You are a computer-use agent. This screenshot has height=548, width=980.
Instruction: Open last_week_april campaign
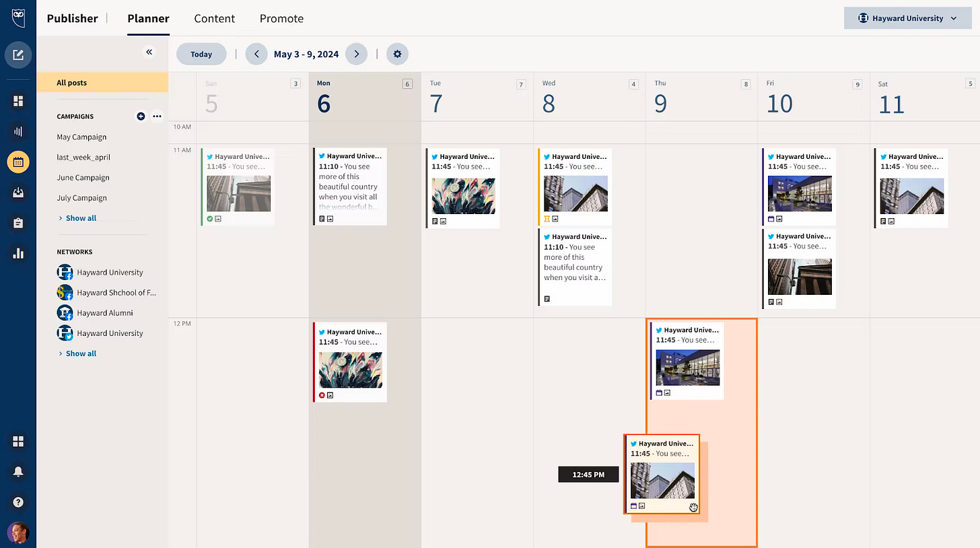click(x=83, y=157)
